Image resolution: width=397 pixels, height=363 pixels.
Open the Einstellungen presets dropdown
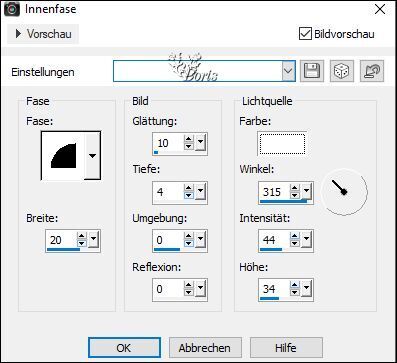pyautogui.click(x=288, y=71)
